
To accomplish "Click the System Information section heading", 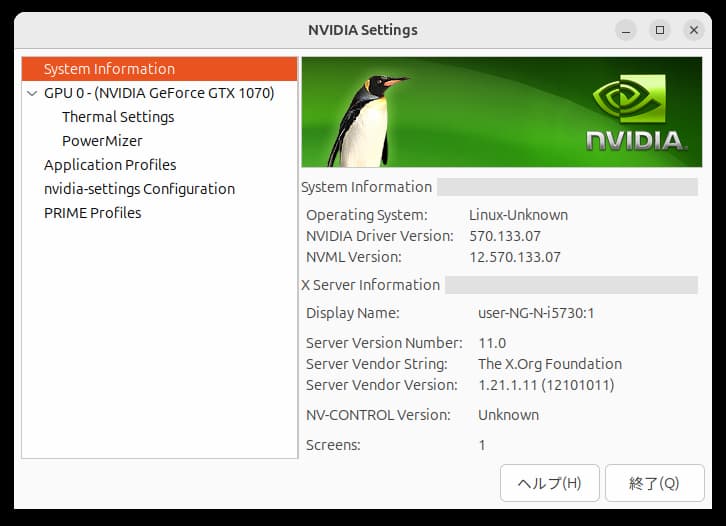I will click(366, 187).
